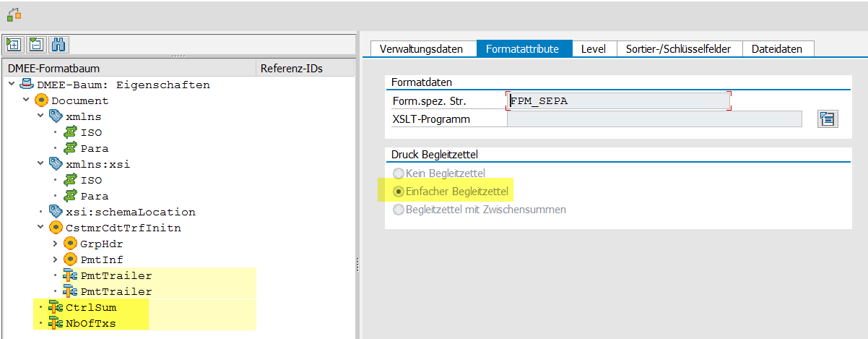Open the Sortier-/Schlüsselfelder tab

click(x=679, y=49)
